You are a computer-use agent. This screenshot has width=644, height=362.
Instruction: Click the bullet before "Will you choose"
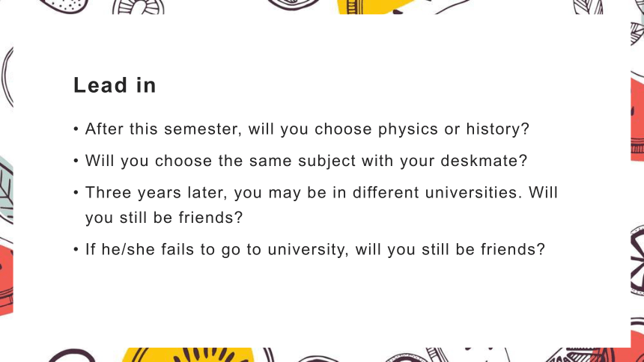click(x=76, y=161)
